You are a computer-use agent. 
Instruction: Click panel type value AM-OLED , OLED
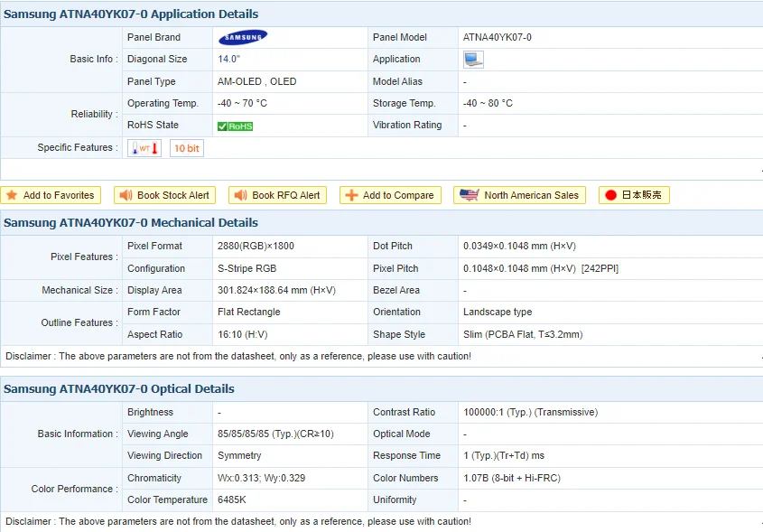[x=257, y=82]
